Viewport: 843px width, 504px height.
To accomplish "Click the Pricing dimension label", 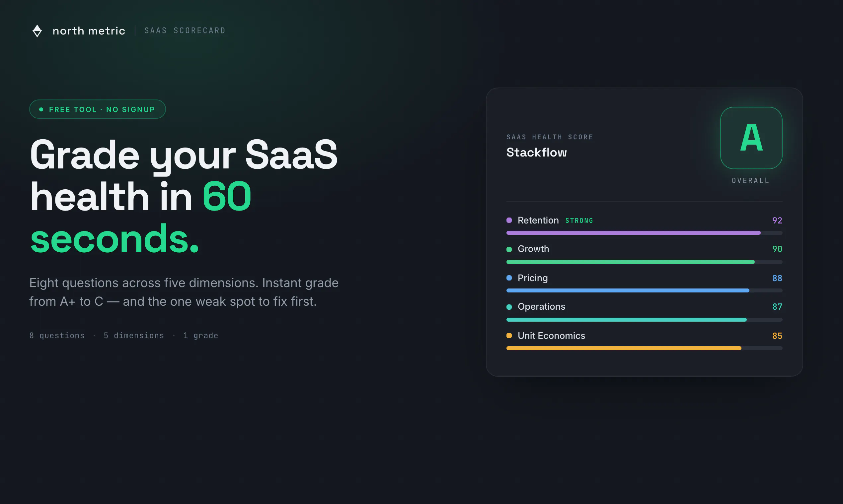I will pyautogui.click(x=533, y=278).
